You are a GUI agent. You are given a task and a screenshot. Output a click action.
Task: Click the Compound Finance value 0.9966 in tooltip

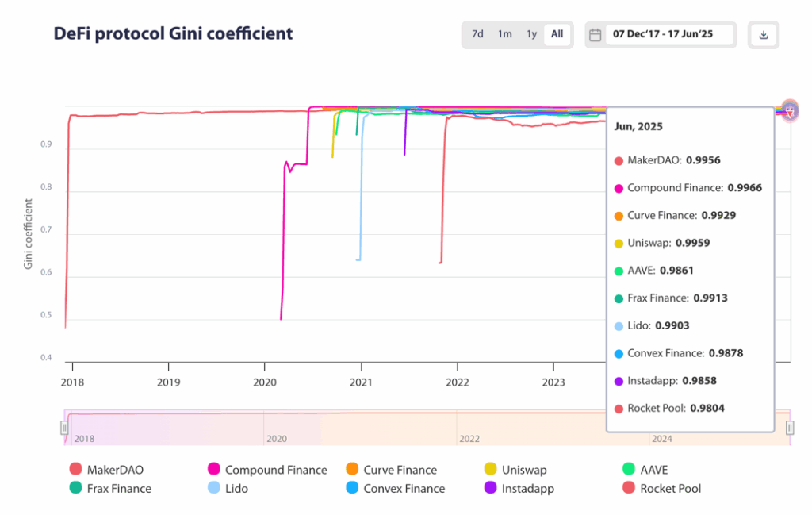(x=745, y=187)
